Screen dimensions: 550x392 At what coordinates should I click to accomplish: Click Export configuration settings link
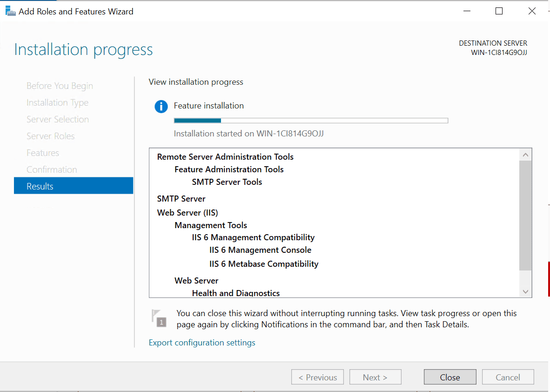pos(202,343)
